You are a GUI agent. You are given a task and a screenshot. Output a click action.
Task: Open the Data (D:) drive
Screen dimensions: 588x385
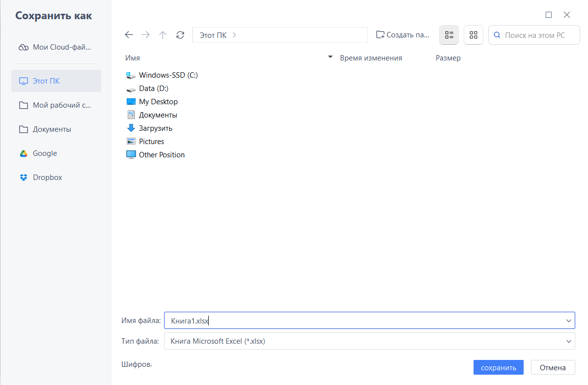(153, 89)
